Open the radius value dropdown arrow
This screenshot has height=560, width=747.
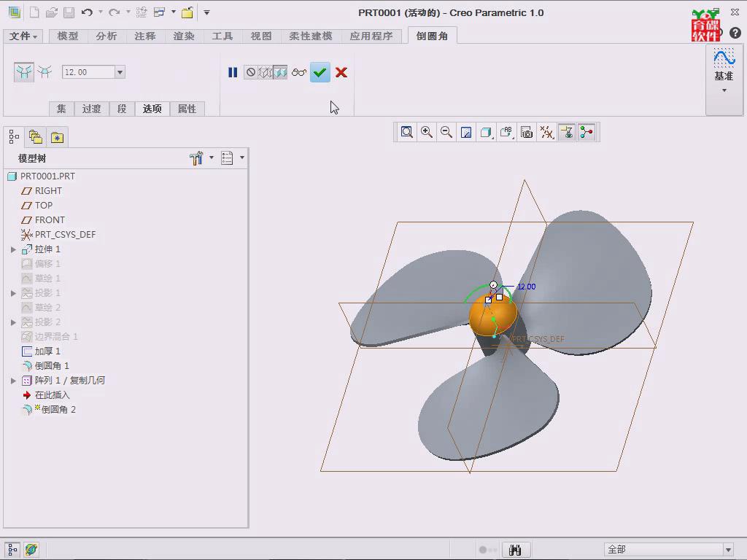[x=120, y=72]
